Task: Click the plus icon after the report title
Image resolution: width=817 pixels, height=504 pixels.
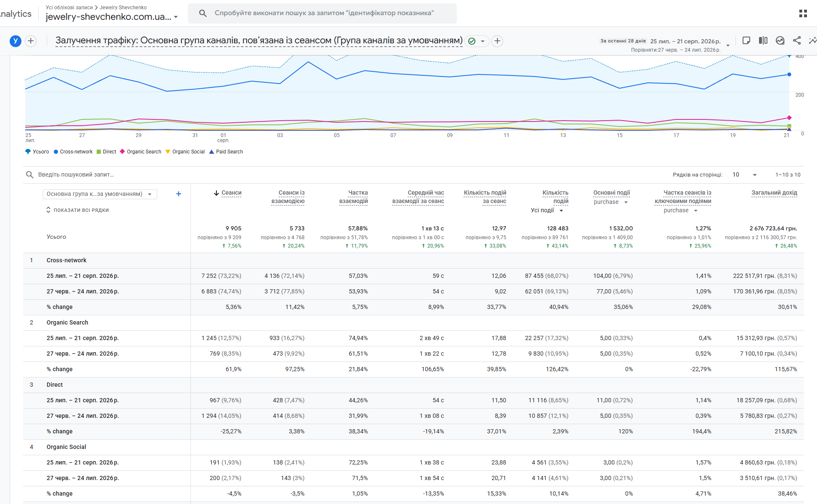Action: click(x=497, y=41)
